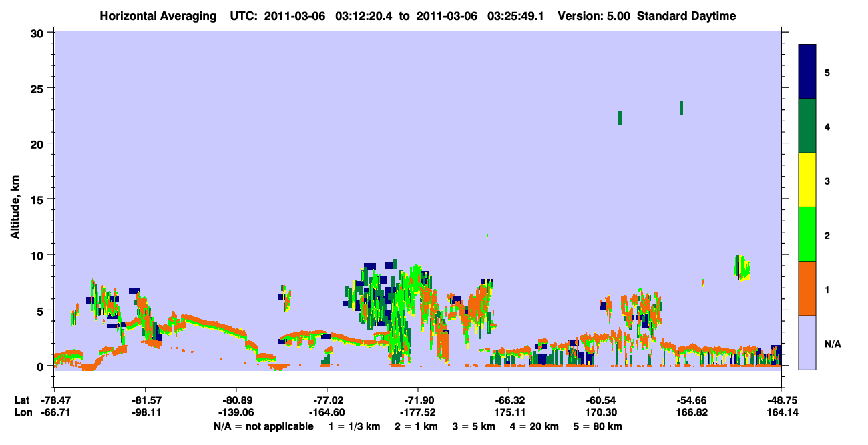Click the lavender N/A colorbar segment
Screen dimensions: 868x445
(x=807, y=342)
